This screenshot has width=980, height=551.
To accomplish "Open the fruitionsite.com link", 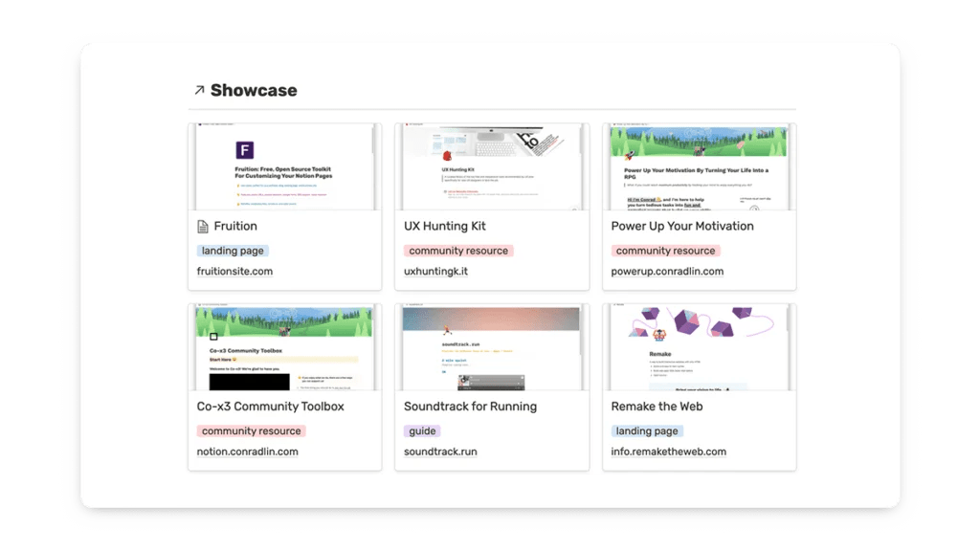I will pos(234,271).
